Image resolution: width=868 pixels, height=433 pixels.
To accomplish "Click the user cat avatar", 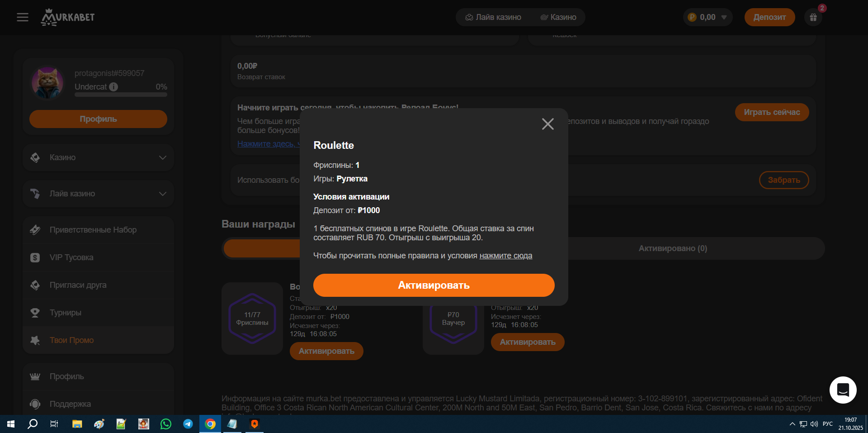I will (x=47, y=83).
